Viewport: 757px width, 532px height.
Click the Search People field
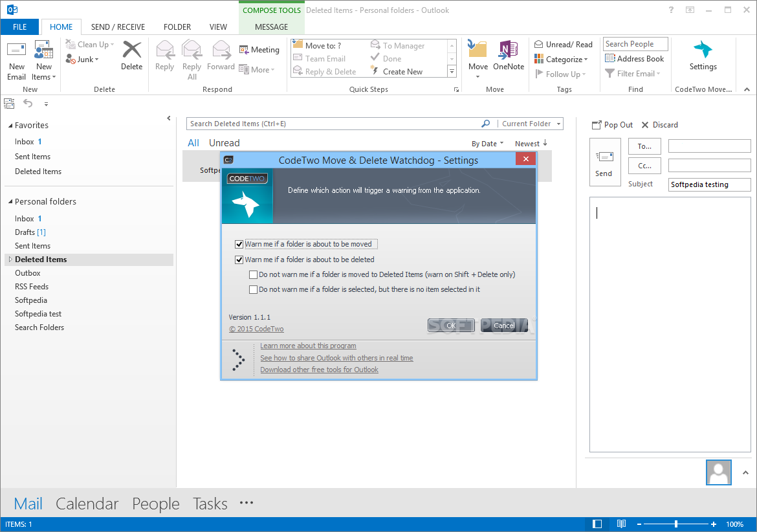(x=635, y=44)
